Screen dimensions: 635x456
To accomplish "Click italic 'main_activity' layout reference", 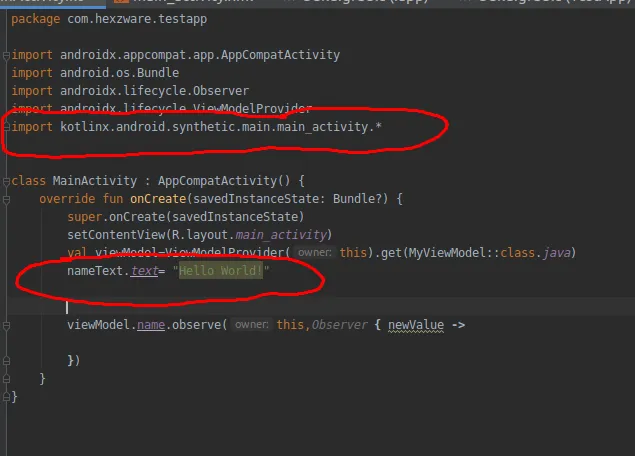I will tap(281, 235).
